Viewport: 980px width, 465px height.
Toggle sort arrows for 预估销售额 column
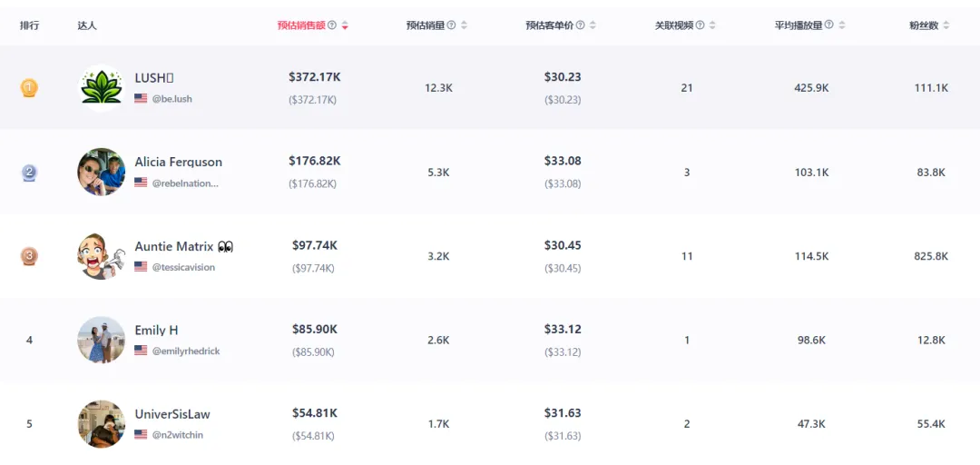click(x=345, y=25)
